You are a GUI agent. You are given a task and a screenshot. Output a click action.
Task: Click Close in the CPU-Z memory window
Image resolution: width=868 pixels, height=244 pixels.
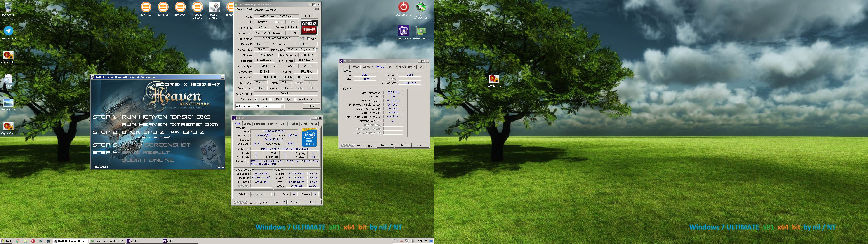point(420,145)
